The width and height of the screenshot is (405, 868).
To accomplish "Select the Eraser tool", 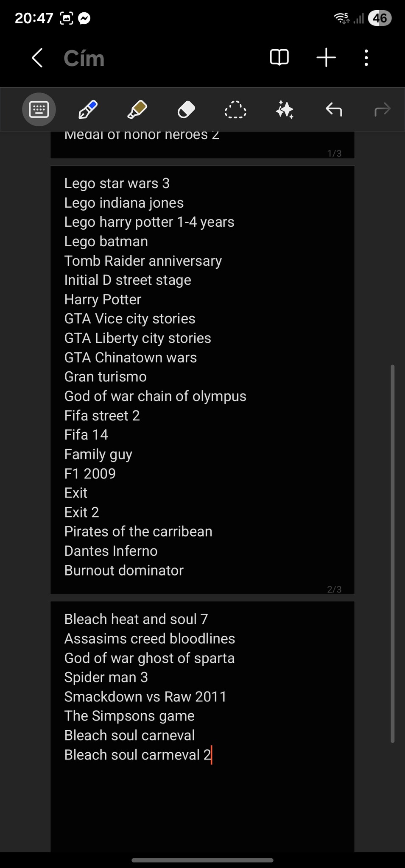I will pyautogui.click(x=186, y=110).
